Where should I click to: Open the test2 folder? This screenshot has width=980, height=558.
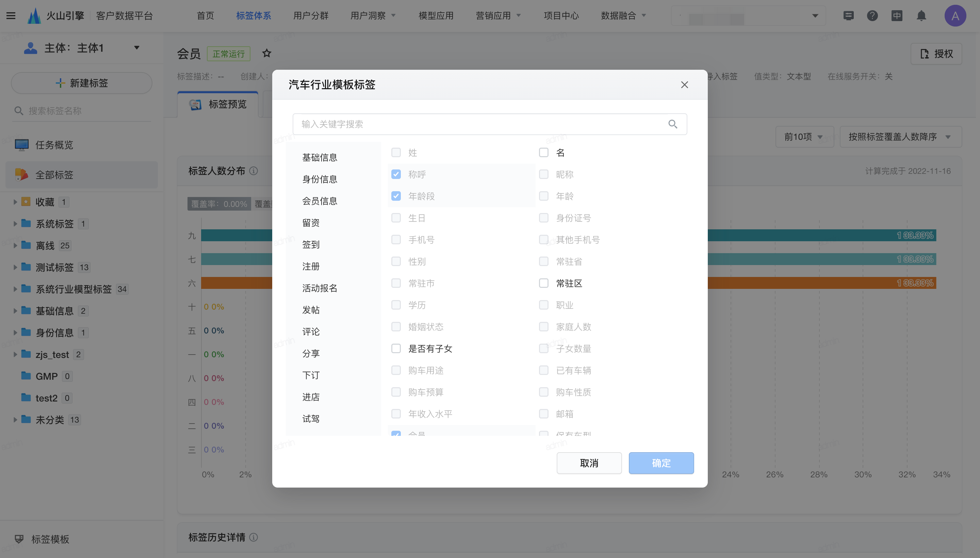click(46, 398)
